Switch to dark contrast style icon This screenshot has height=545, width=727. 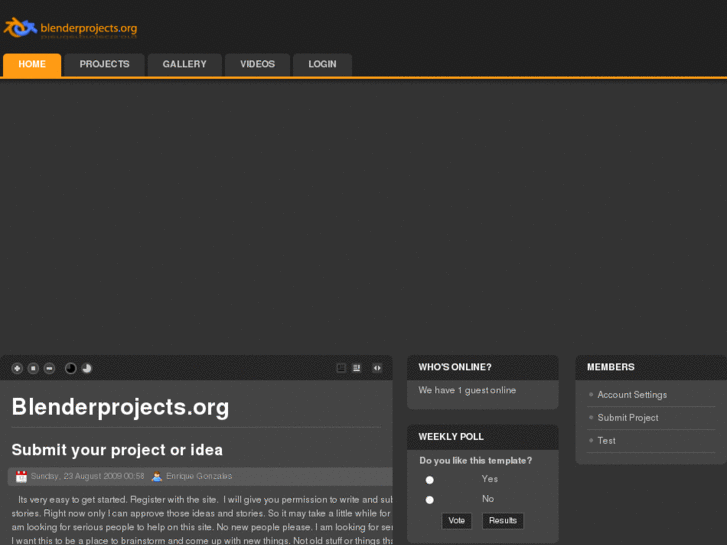[x=70, y=368]
